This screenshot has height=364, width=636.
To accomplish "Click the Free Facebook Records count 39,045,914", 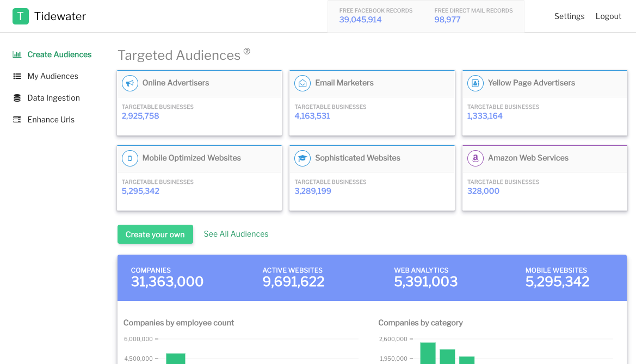I will click(x=360, y=20).
